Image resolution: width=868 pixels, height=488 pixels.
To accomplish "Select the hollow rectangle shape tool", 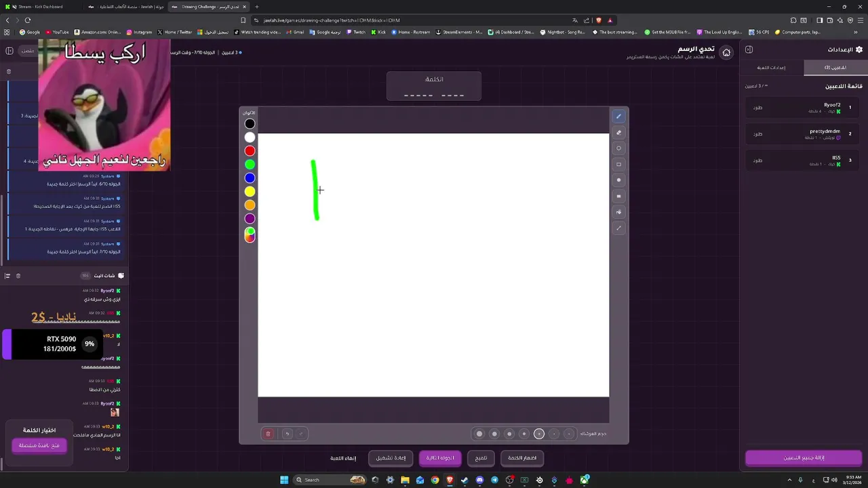I will click(618, 165).
